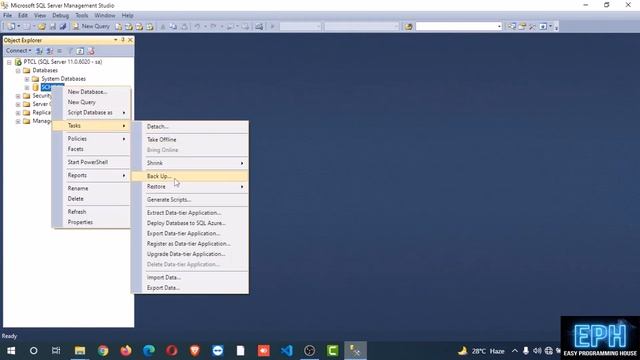Click the Find in Files toolbar icon

click(x=408, y=27)
